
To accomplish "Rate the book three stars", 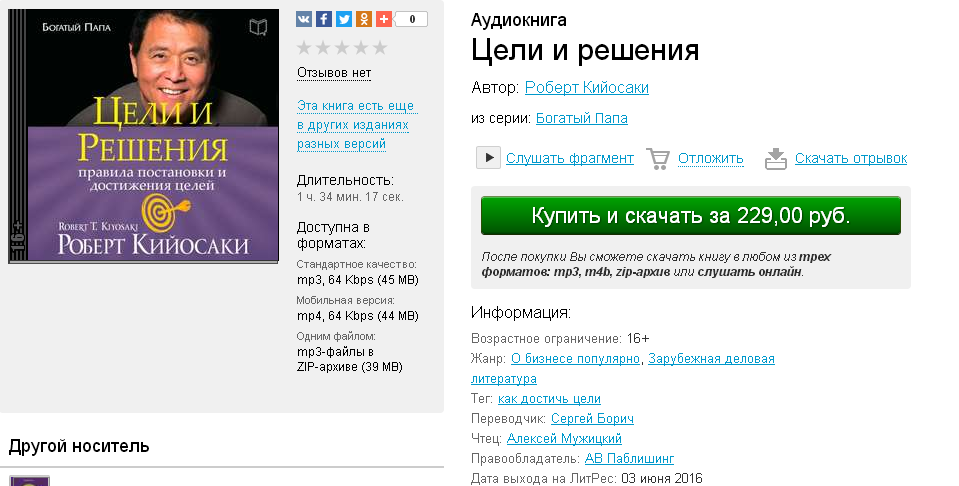I will [342, 47].
